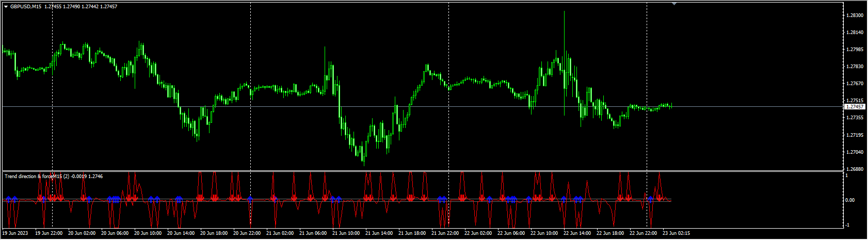Select the horizontal bid price line
Image resolution: width=868 pixels, height=240 pixels.
(413, 106)
